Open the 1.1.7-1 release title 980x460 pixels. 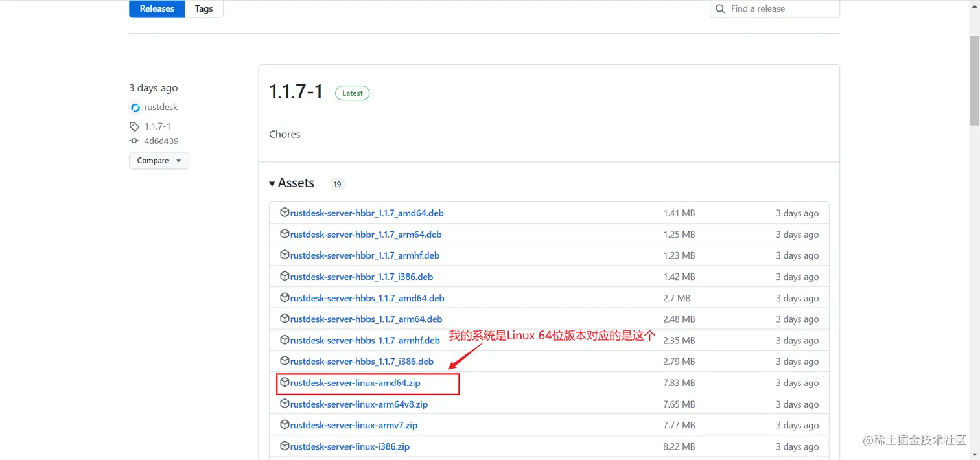(x=296, y=92)
